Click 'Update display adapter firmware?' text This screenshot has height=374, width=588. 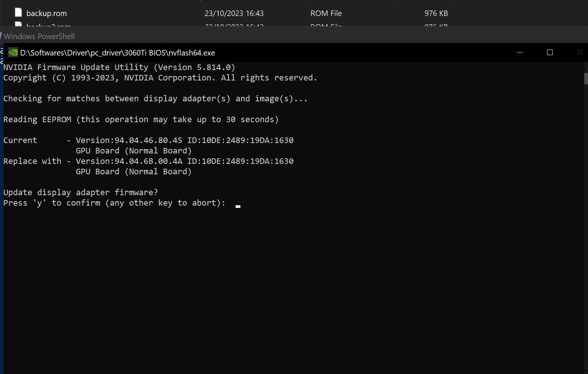[80, 193]
